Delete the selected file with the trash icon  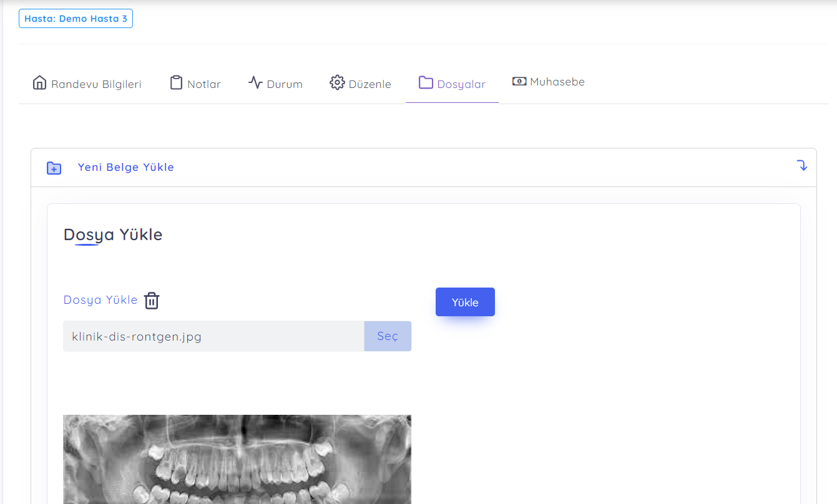(x=152, y=301)
